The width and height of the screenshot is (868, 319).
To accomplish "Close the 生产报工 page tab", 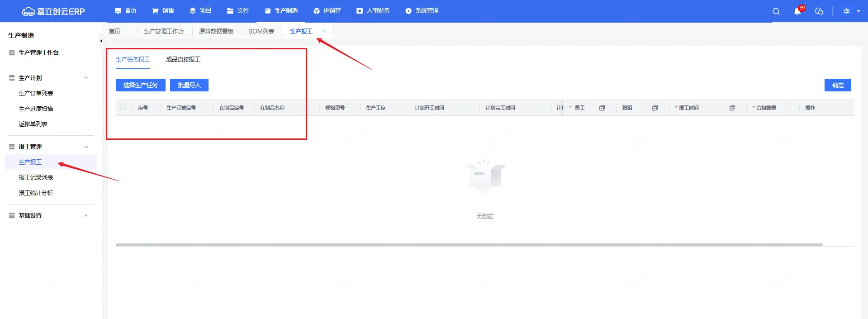I will click(x=324, y=31).
